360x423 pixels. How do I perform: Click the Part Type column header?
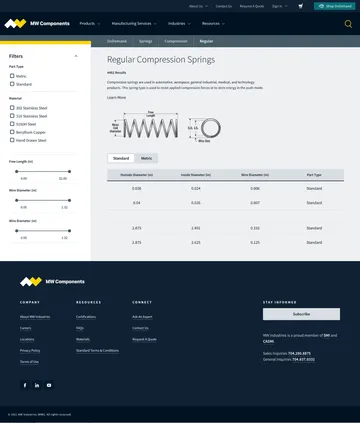(314, 175)
